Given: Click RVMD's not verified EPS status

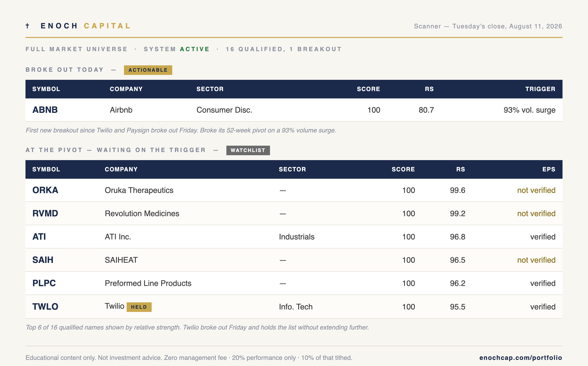Looking at the screenshot, I should (x=536, y=213).
